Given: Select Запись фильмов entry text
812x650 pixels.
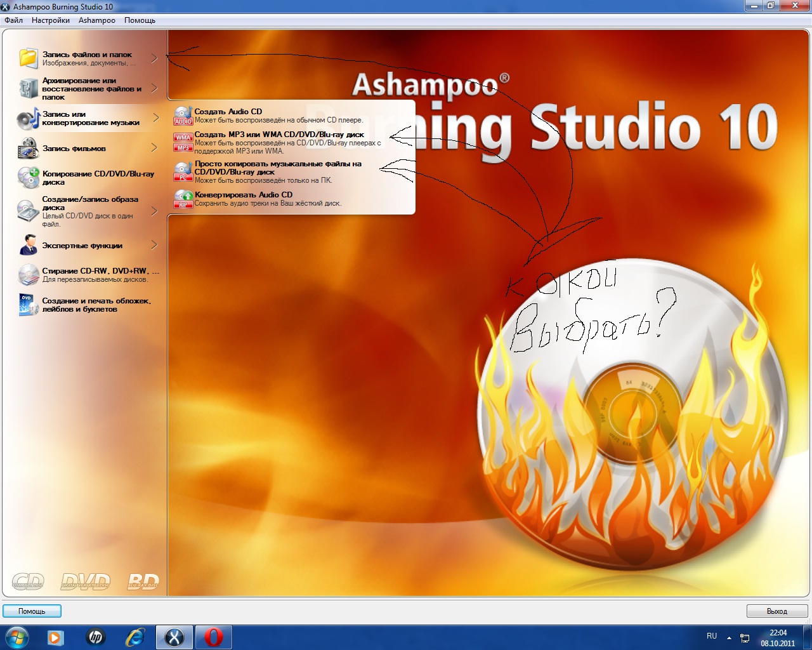Looking at the screenshot, I should pos(74,149).
